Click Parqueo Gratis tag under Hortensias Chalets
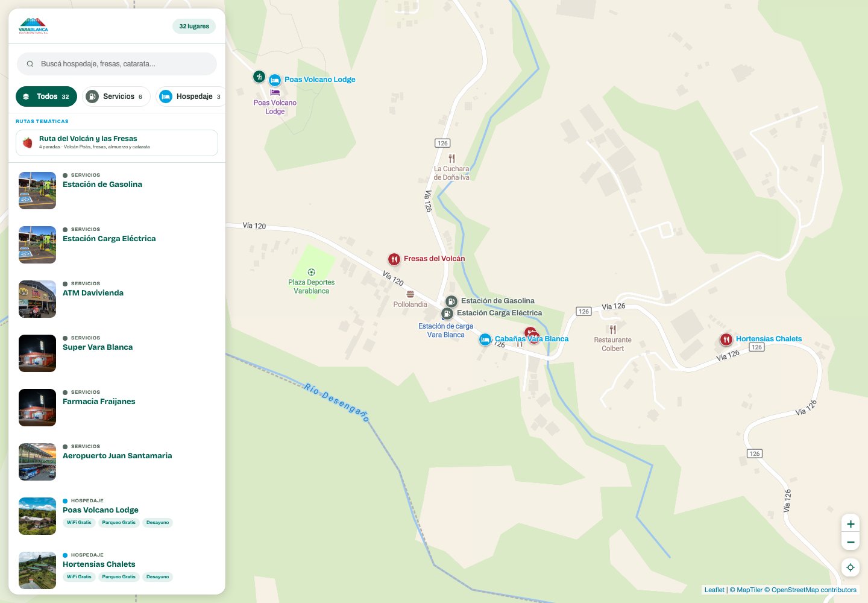The width and height of the screenshot is (868, 603). pos(119,577)
